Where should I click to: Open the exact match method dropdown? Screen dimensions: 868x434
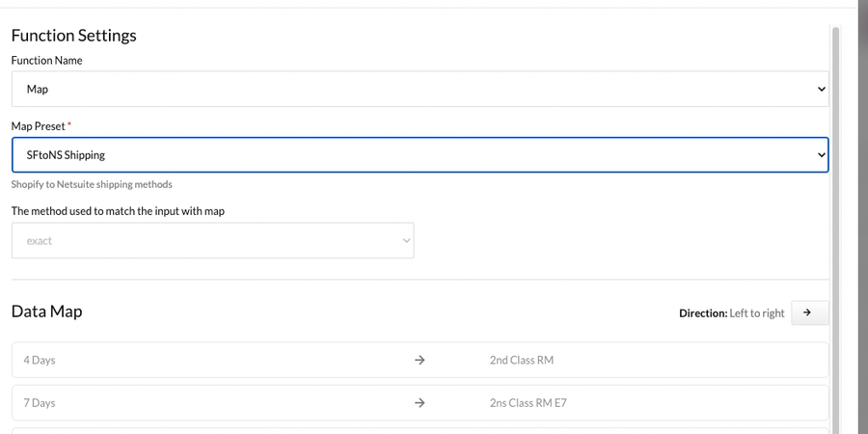[212, 241]
